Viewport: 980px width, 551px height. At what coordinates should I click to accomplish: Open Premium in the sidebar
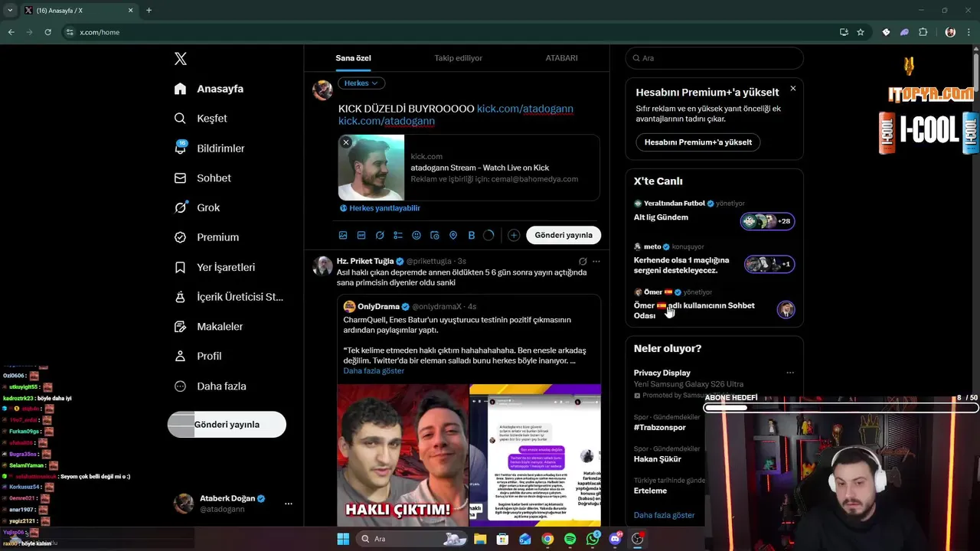pyautogui.click(x=207, y=237)
